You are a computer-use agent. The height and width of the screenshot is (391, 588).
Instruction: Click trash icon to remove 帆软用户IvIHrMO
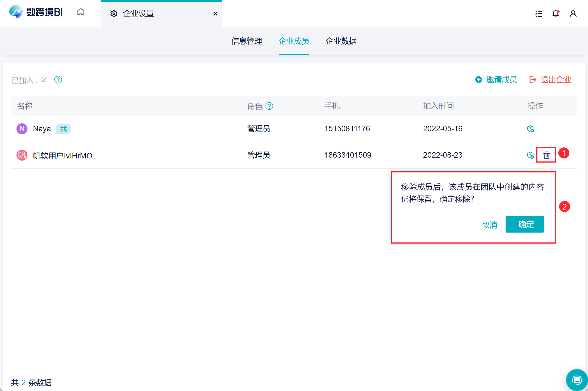pyautogui.click(x=547, y=155)
